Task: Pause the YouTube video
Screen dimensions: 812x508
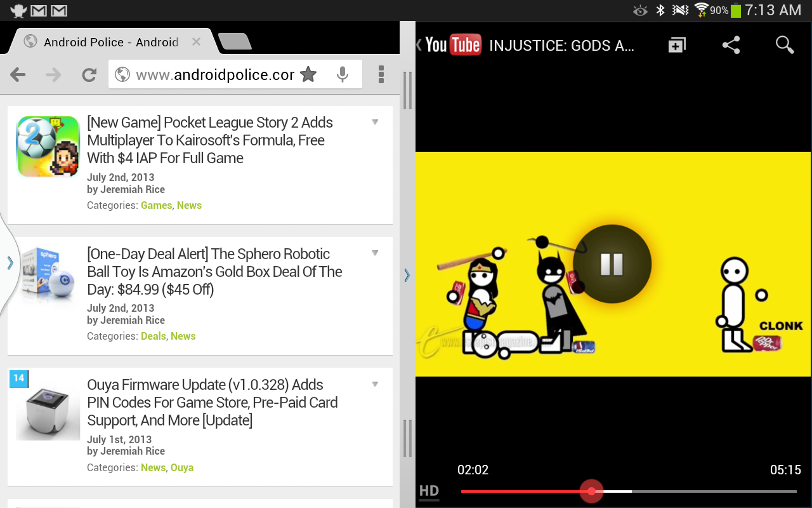Action: pyautogui.click(x=612, y=264)
